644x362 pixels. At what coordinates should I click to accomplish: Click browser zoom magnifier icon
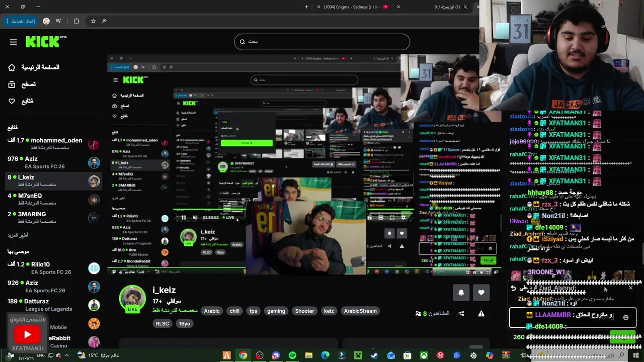104,21
